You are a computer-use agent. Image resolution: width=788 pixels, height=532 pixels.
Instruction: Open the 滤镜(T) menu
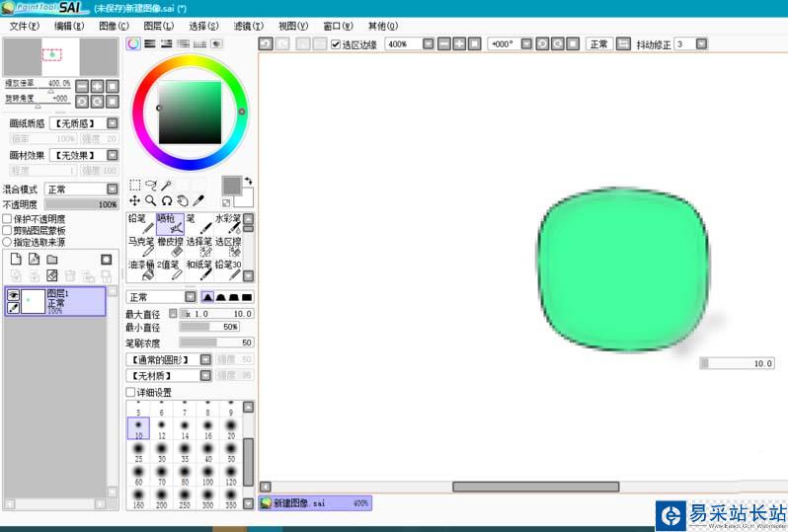248,26
